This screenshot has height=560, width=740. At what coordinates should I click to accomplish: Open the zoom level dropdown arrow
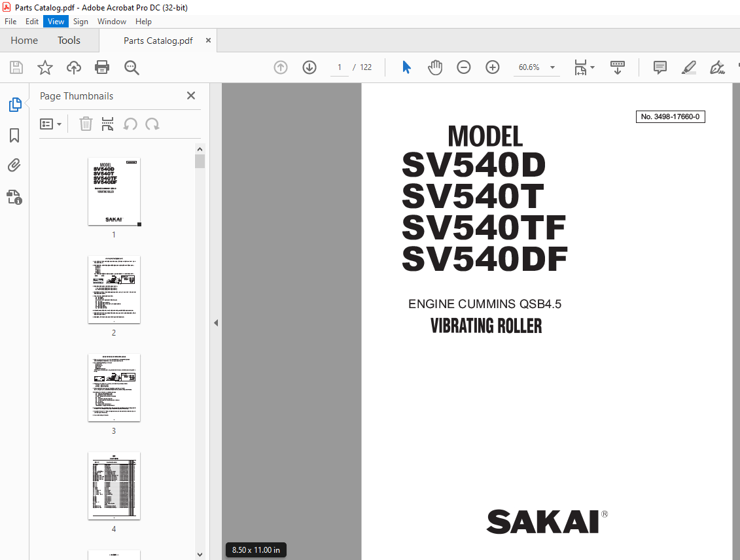(x=552, y=67)
